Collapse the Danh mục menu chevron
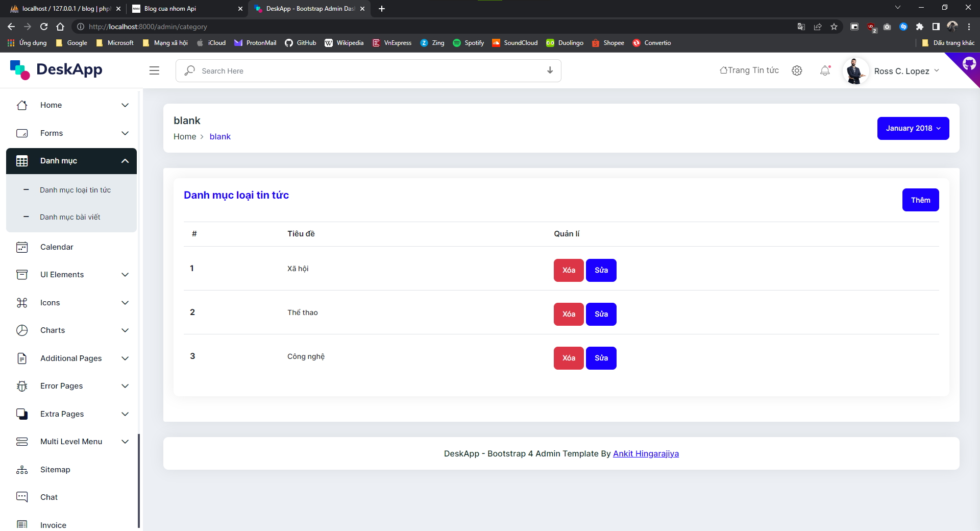Viewport: 980px width, 531px height. [125, 161]
